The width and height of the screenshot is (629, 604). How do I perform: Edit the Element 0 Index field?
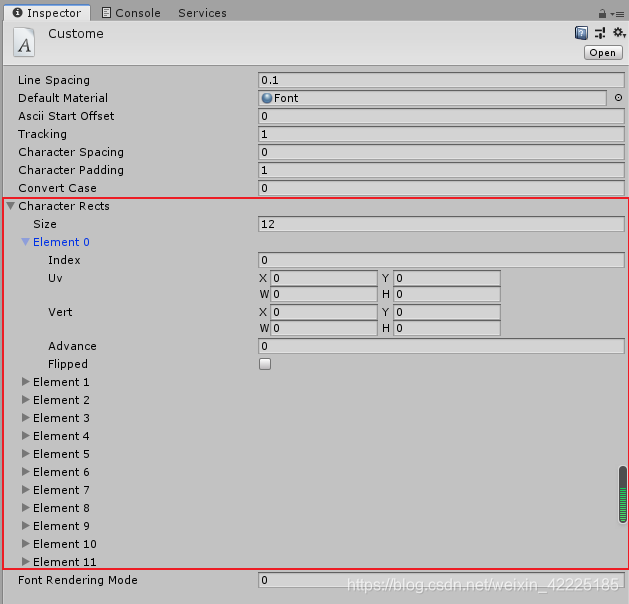point(441,260)
